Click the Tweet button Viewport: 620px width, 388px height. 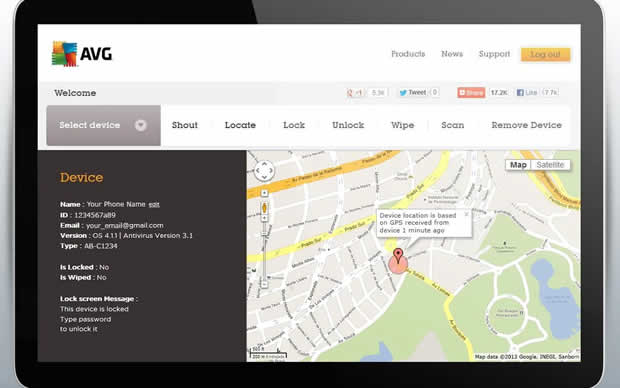pyautogui.click(x=412, y=93)
